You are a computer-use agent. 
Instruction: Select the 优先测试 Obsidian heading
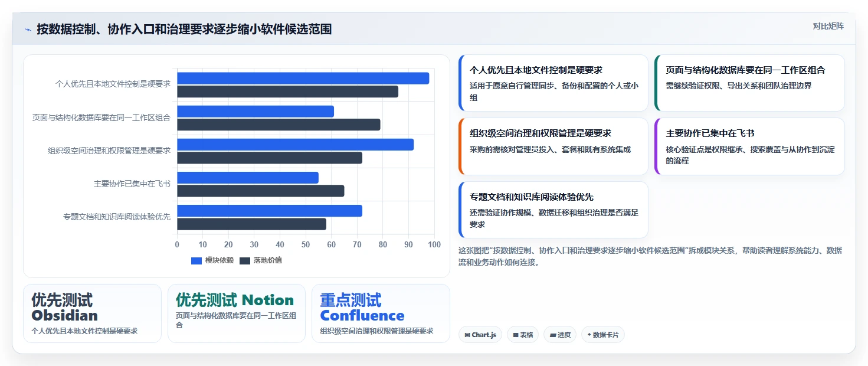click(x=65, y=308)
